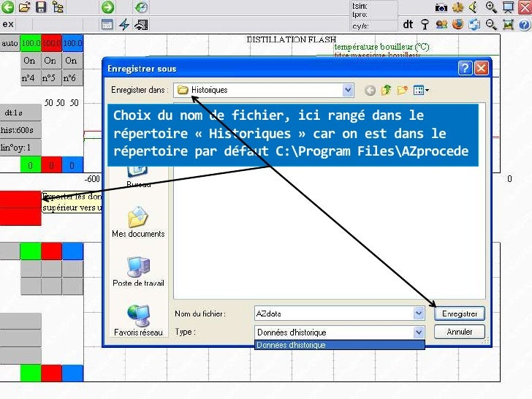Toggle the On switch above n°4
The image size is (532, 399).
pos(30,61)
